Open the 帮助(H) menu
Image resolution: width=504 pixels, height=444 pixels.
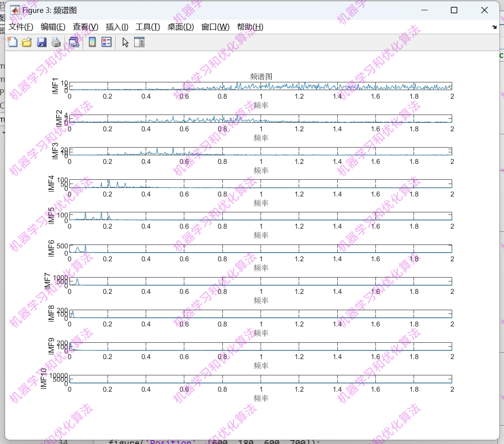tap(250, 27)
